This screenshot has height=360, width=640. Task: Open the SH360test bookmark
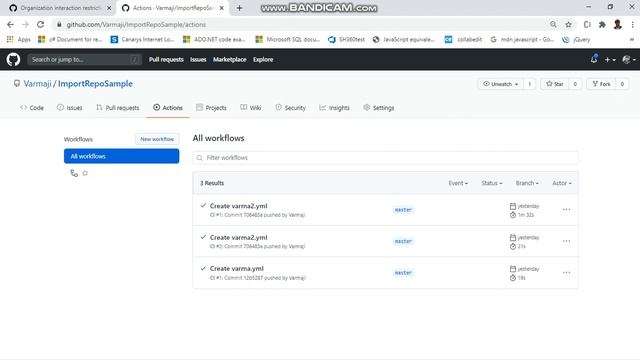point(347,40)
